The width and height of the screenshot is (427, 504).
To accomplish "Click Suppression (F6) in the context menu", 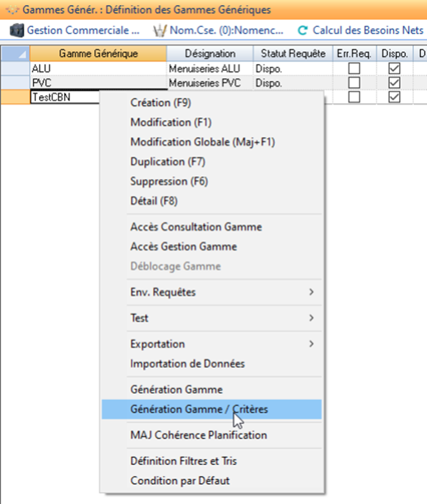I will (169, 182).
